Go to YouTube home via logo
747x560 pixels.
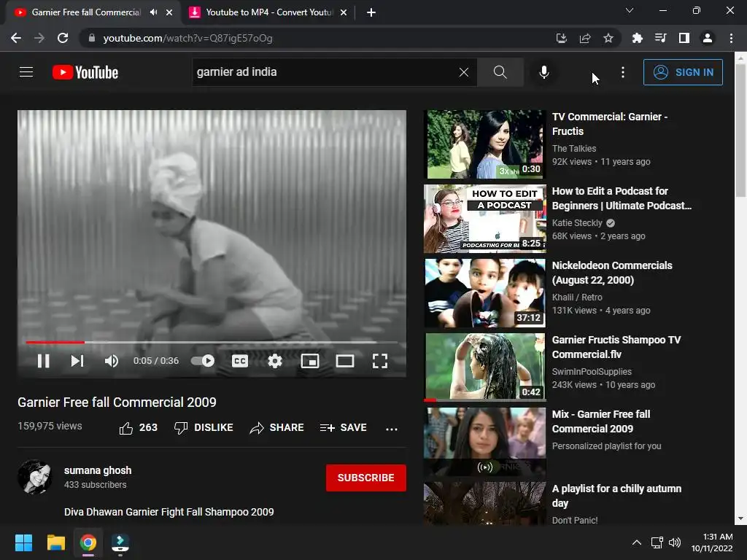coord(85,72)
